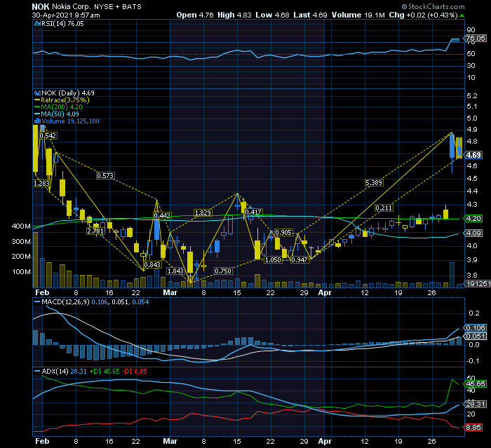
Task: Click the 5.2 price axis label
Action: point(472,96)
